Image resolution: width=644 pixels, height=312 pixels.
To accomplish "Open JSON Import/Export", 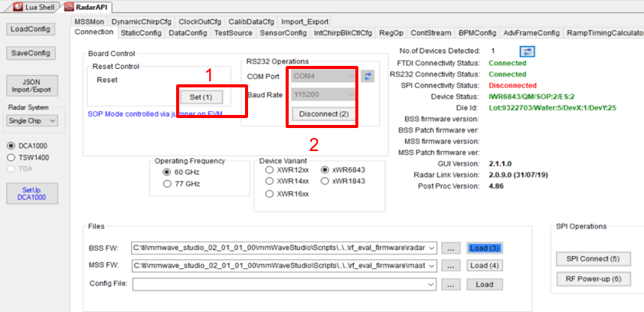I will [x=32, y=86].
